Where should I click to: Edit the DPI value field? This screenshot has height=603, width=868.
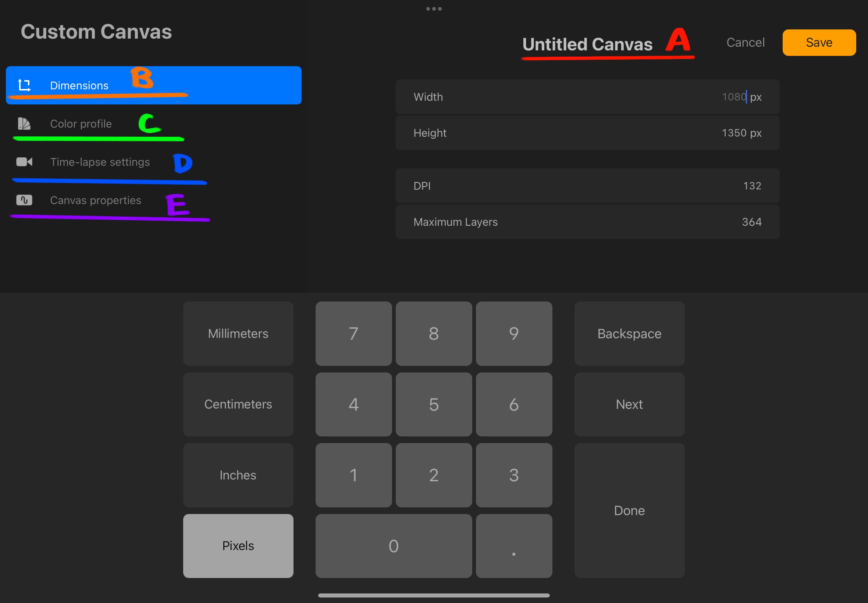pyautogui.click(x=587, y=186)
